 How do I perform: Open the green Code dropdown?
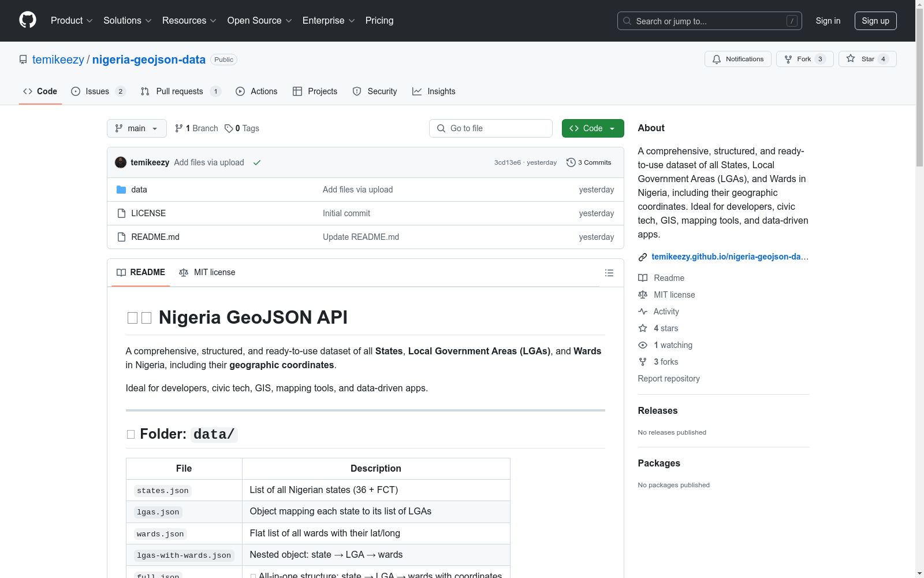[593, 128]
